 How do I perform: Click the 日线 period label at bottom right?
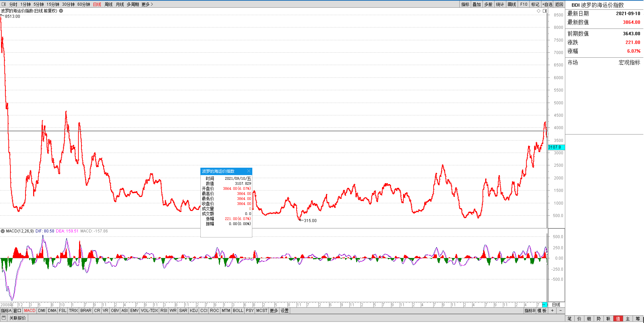pos(556,305)
